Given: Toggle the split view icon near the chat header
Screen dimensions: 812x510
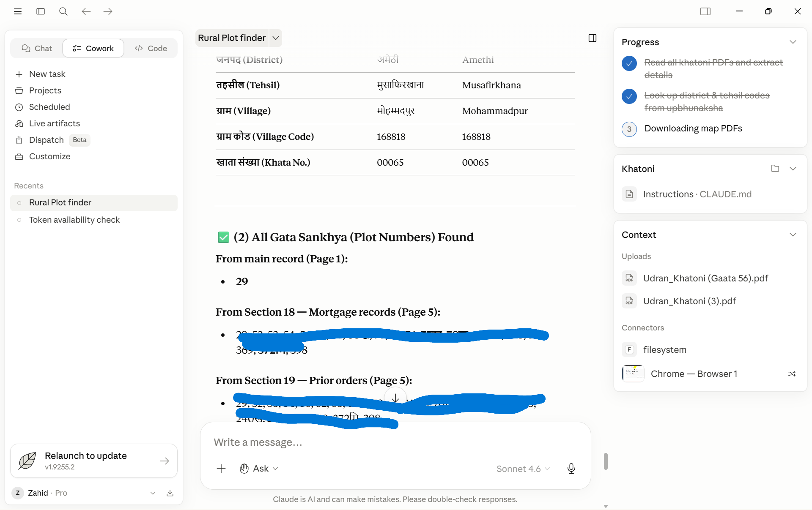Looking at the screenshot, I should [x=593, y=38].
